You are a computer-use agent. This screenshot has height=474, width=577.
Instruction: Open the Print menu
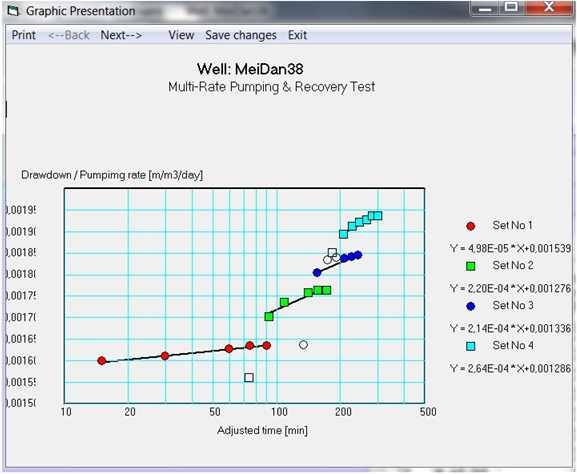coord(24,35)
